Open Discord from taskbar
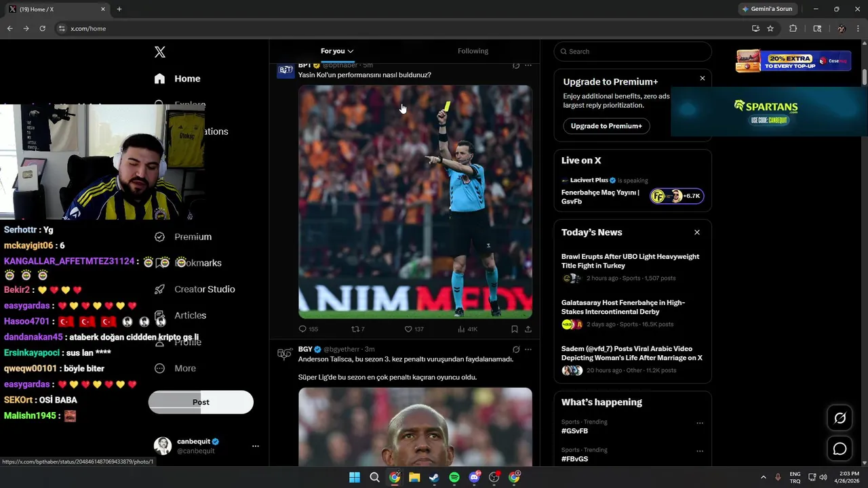The width and height of the screenshot is (868, 488). 474,477
